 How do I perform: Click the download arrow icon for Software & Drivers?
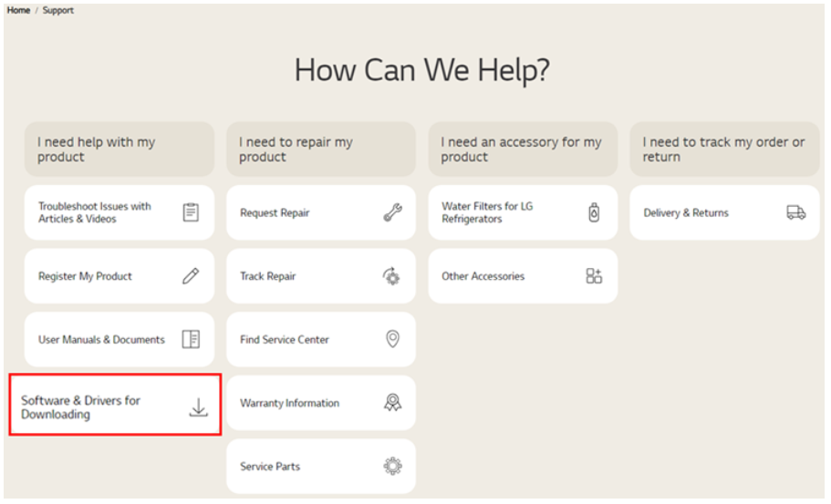(198, 407)
